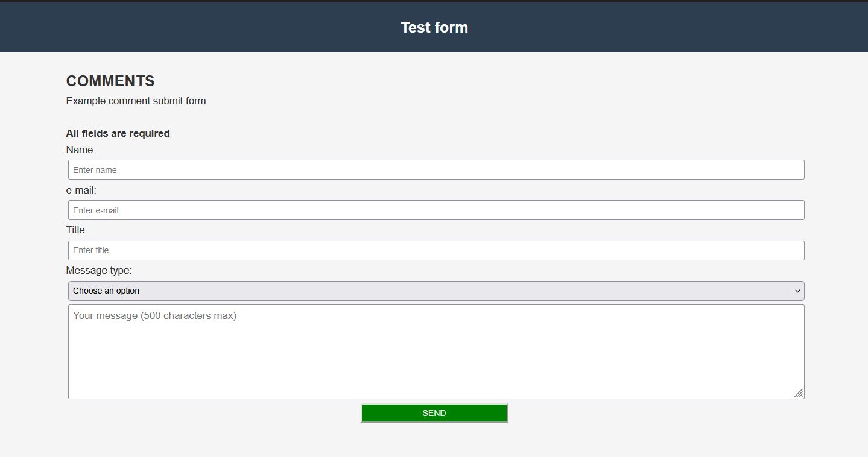Click 'All fields are required' notice
This screenshot has height=457, width=868.
(x=118, y=133)
